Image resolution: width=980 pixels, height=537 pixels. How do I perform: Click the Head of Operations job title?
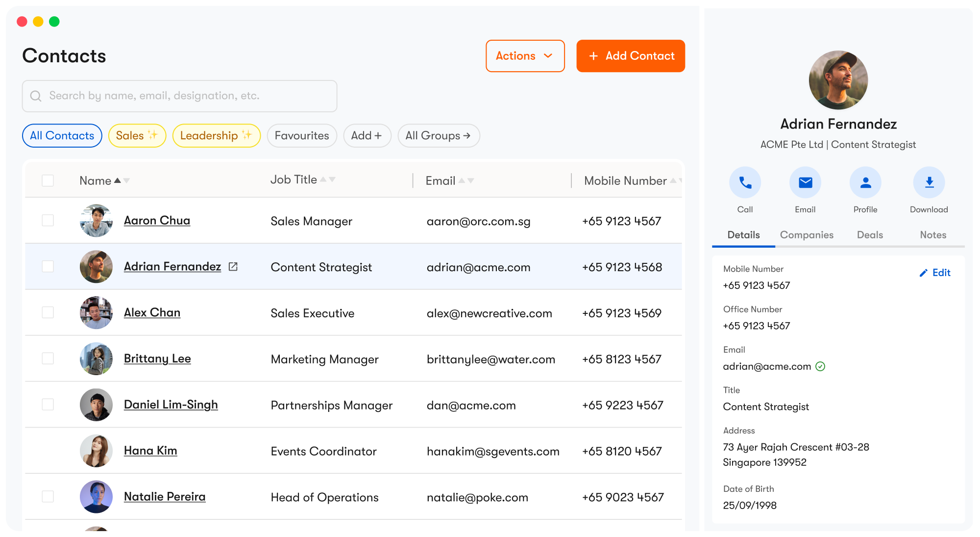pos(325,498)
